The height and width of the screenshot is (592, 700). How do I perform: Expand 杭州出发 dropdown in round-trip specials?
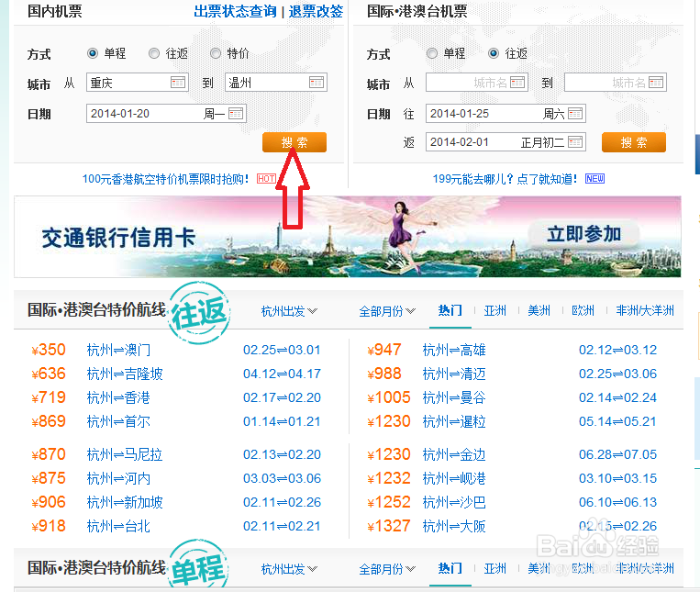289,311
